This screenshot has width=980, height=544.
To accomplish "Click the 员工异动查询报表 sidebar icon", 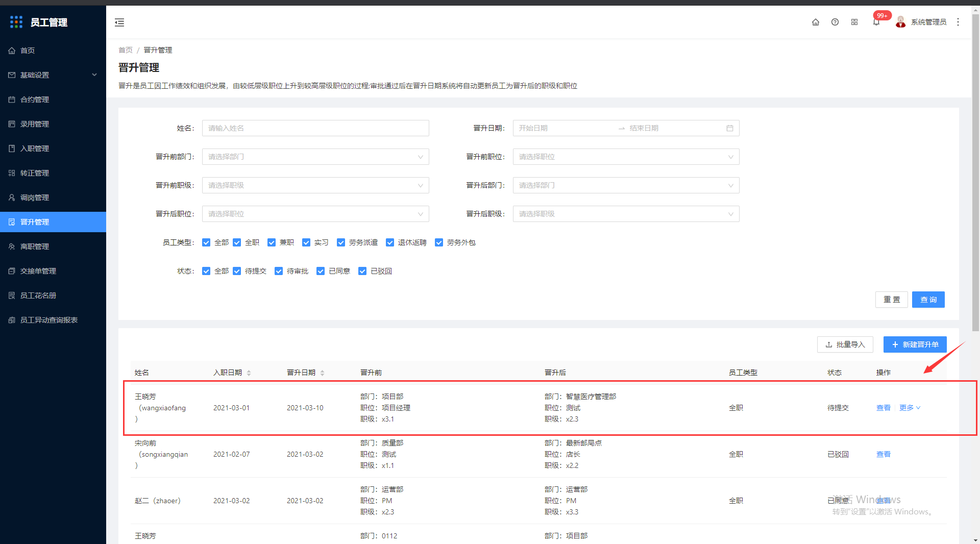I will click(x=12, y=320).
